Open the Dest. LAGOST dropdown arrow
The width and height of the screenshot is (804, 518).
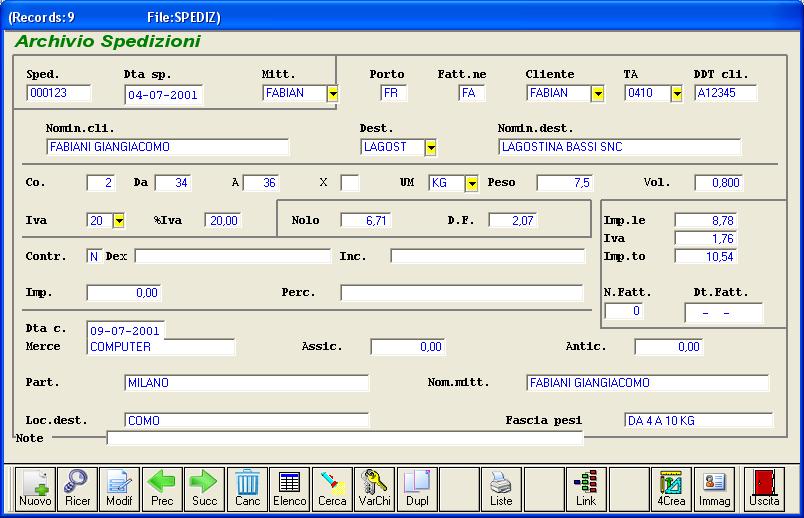pyautogui.click(x=431, y=148)
